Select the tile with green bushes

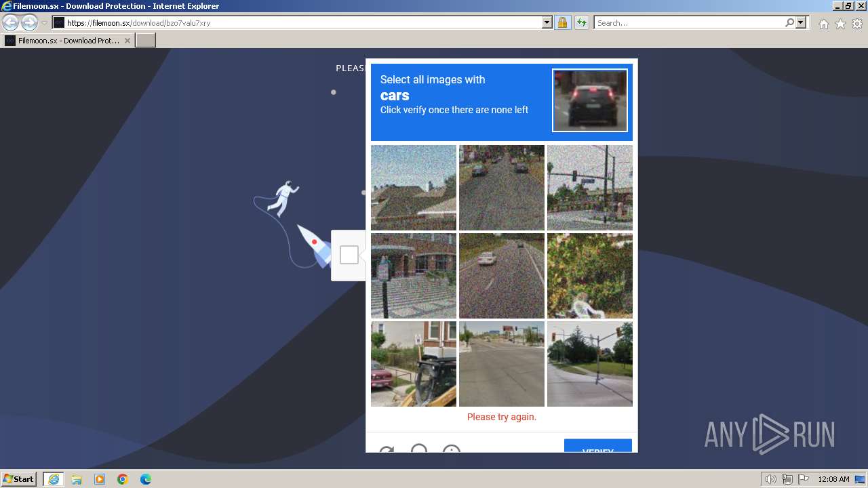[x=590, y=276]
